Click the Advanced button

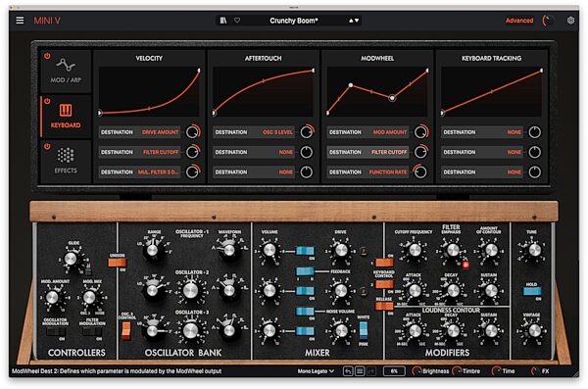click(x=519, y=21)
